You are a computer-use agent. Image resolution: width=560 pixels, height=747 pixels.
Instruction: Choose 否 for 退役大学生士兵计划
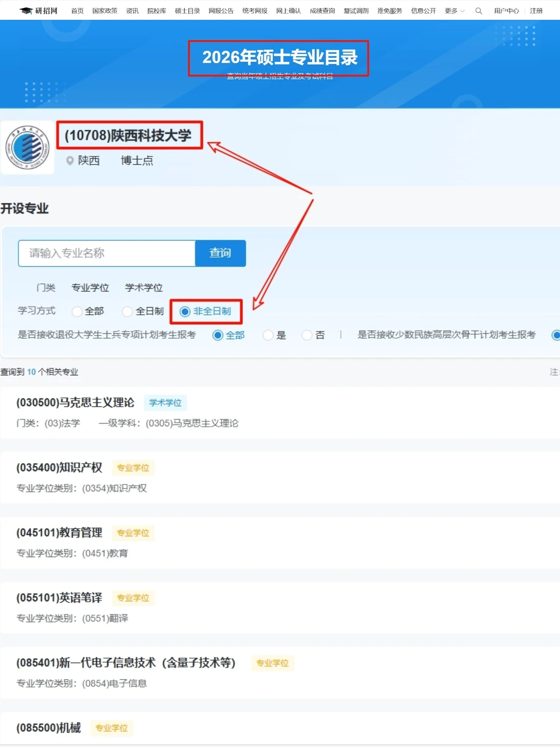pyautogui.click(x=307, y=335)
